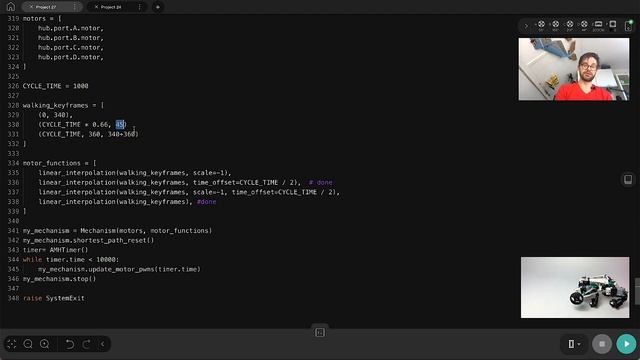The width and height of the screenshot is (640, 360).
Task: Click line number 334
Action: (13, 163)
